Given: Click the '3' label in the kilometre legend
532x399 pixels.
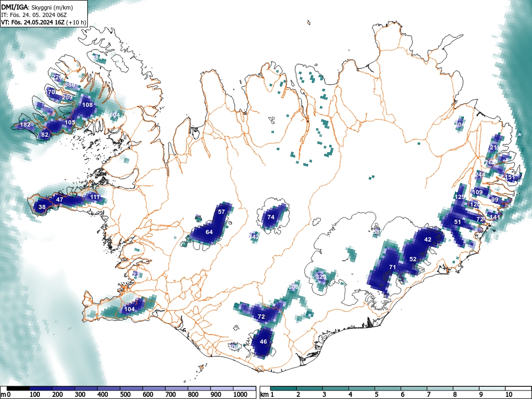Looking at the screenshot, I should [324, 395].
